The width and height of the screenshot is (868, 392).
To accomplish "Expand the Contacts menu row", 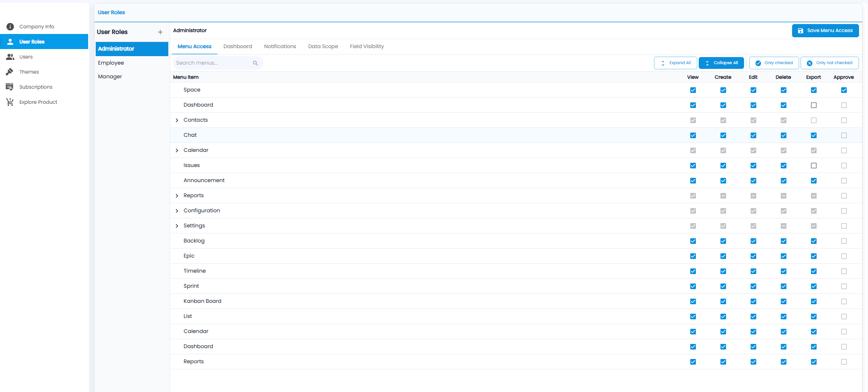I will click(177, 120).
